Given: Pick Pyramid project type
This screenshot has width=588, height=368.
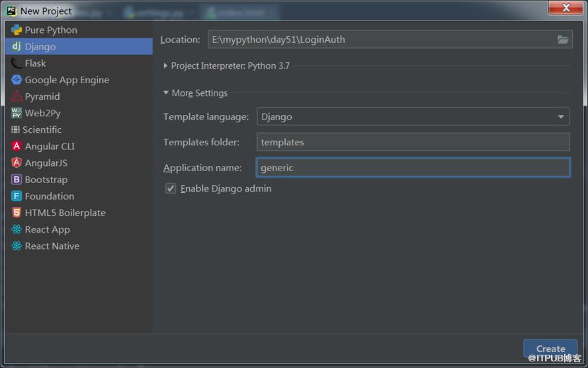Looking at the screenshot, I should (79, 96).
